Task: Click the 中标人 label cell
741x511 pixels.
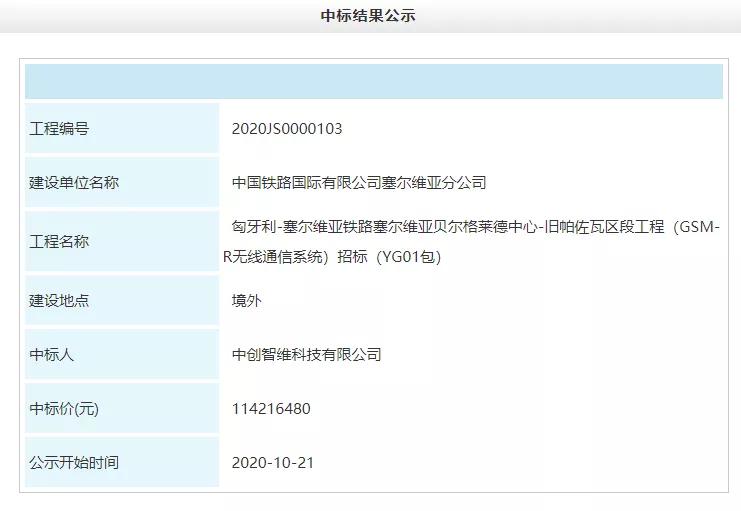Action: click(122, 354)
